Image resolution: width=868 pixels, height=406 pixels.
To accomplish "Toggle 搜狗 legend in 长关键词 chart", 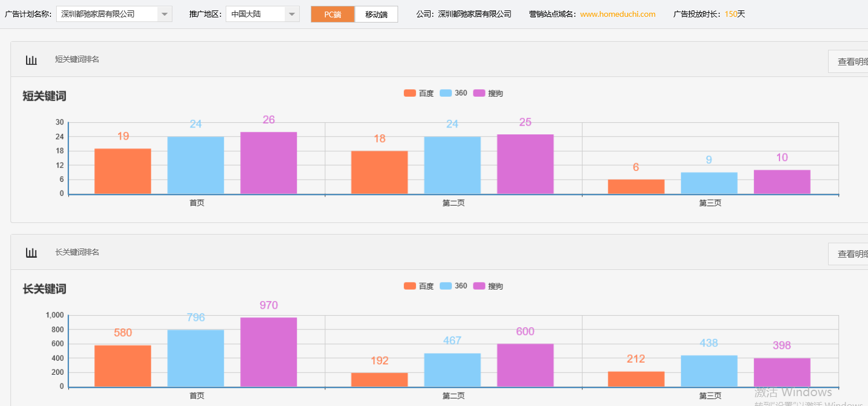I will (x=488, y=286).
